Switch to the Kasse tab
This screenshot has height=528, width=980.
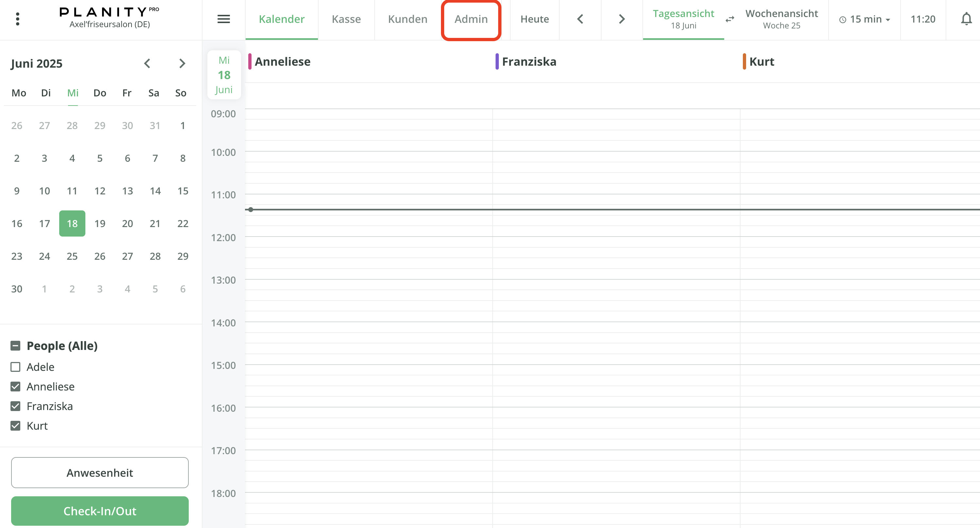(x=346, y=19)
